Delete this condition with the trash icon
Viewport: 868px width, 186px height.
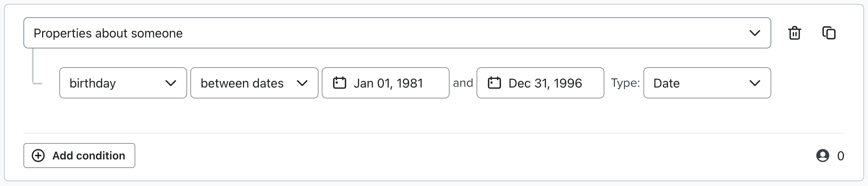[794, 33]
